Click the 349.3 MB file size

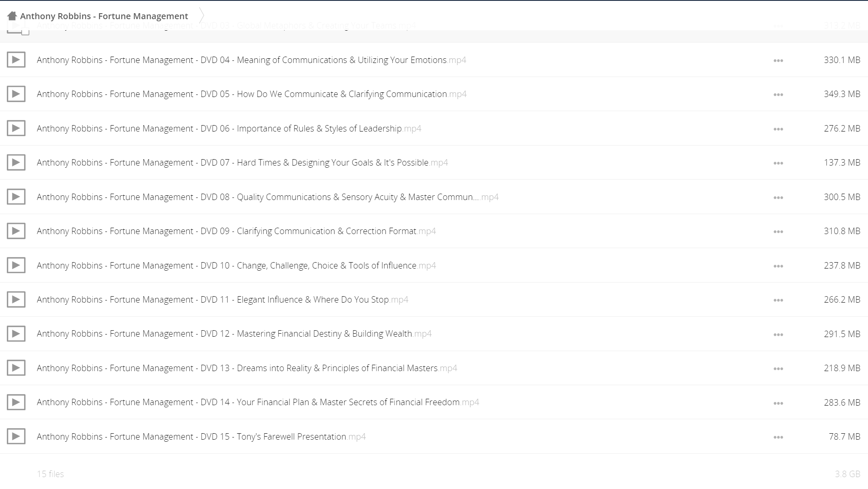pos(842,94)
